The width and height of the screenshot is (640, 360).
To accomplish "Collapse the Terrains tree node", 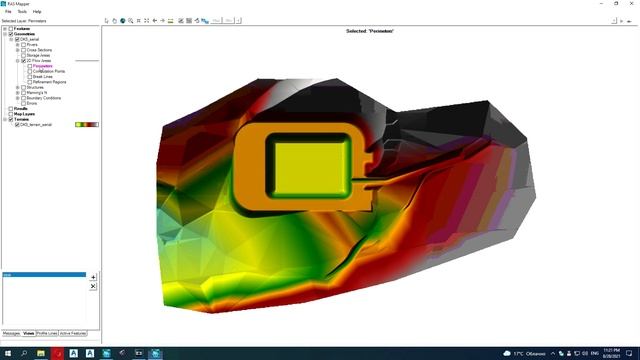I will [x=5, y=119].
